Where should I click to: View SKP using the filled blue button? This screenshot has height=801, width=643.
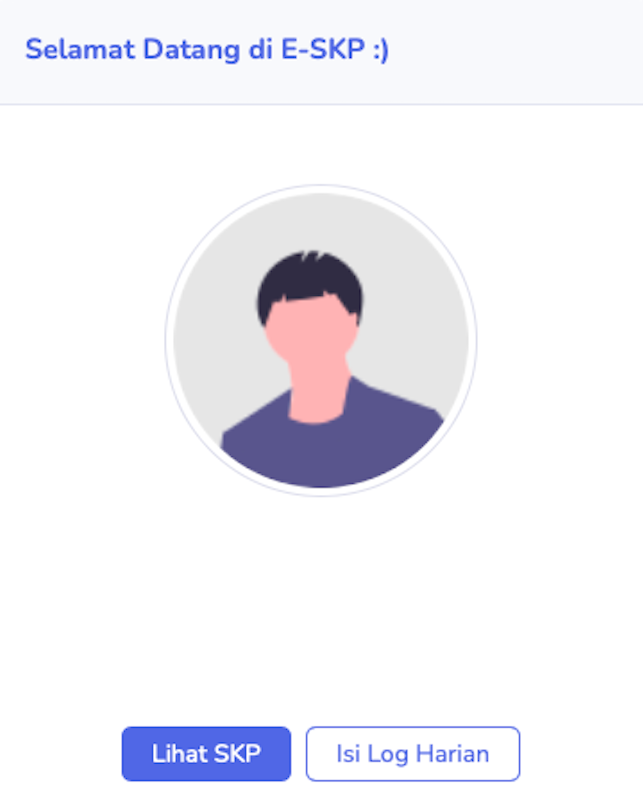click(x=206, y=753)
